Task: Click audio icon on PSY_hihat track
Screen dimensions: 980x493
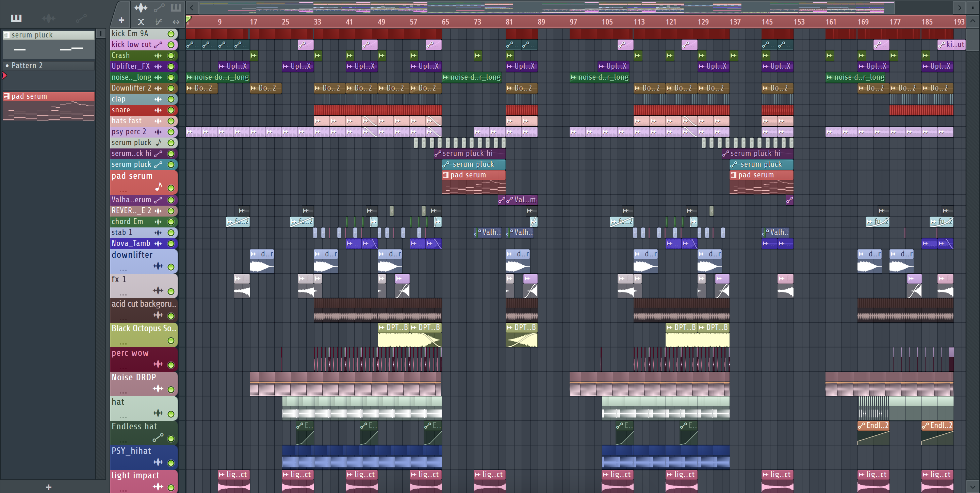Action: 158,462
